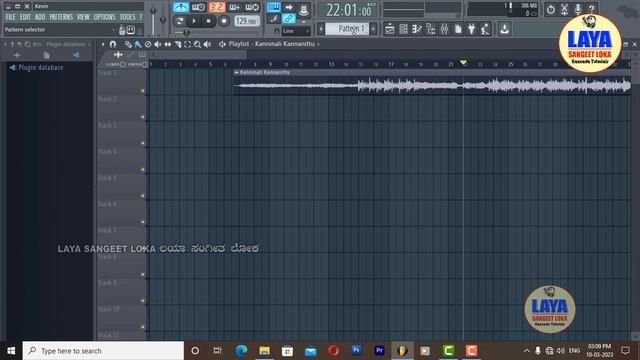This screenshot has width=640, height=360.
Task: Click the playlist position marker
Action: pyautogui.click(x=463, y=63)
